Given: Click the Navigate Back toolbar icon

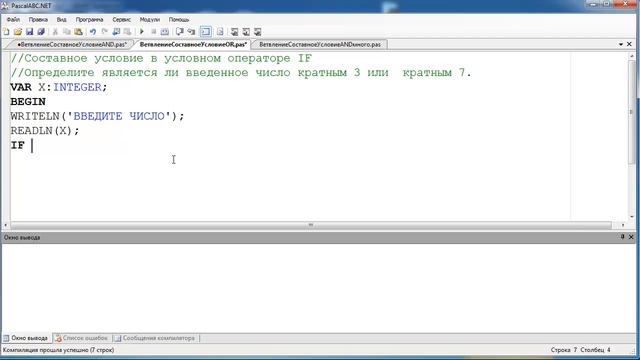Looking at the screenshot, I should click(x=116, y=31).
